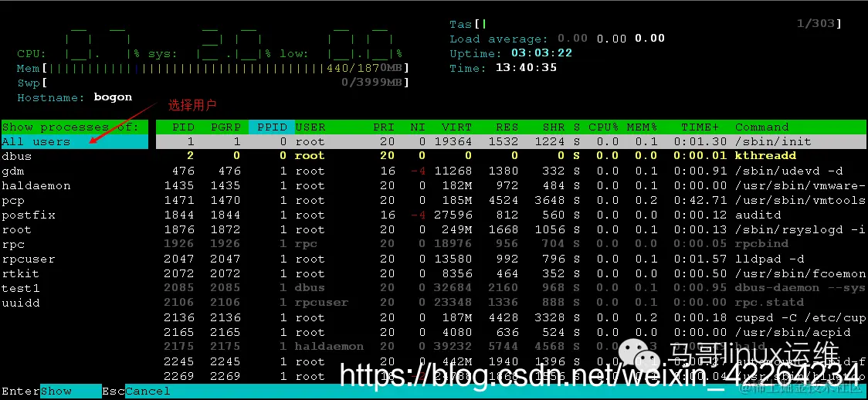
Task: Pick rpcuser in the user list
Action: 29,259
